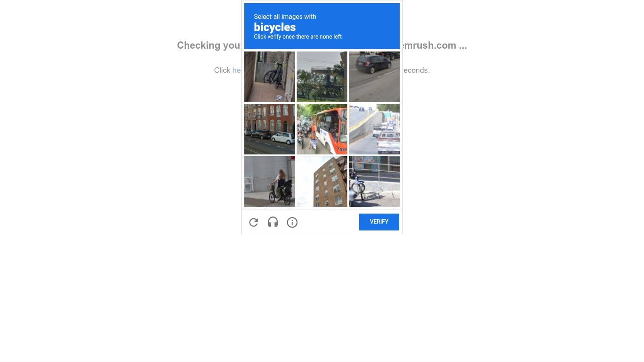Image resolution: width=644 pixels, height=362 pixels.
Task: Click the bold word 'bicycles' in the banner
Action: coord(275,27)
